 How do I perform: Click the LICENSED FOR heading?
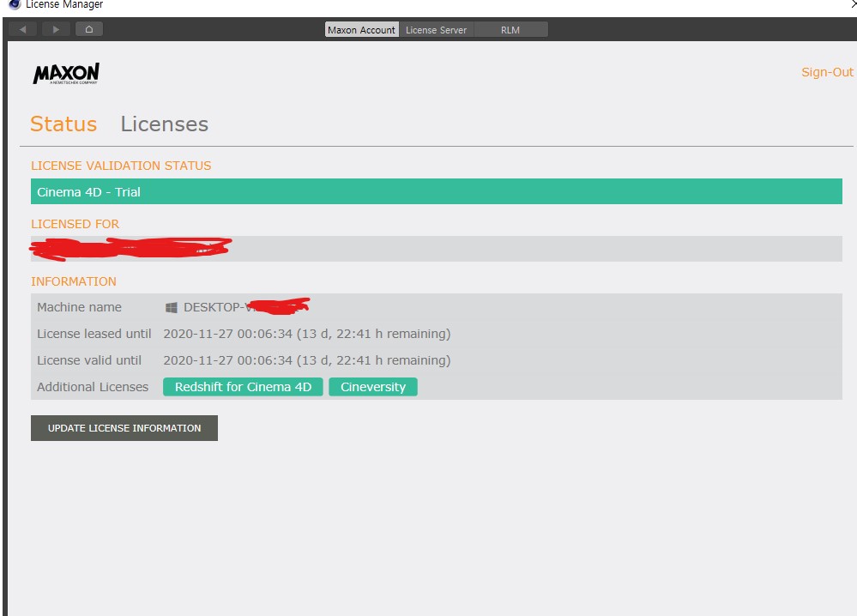point(75,224)
